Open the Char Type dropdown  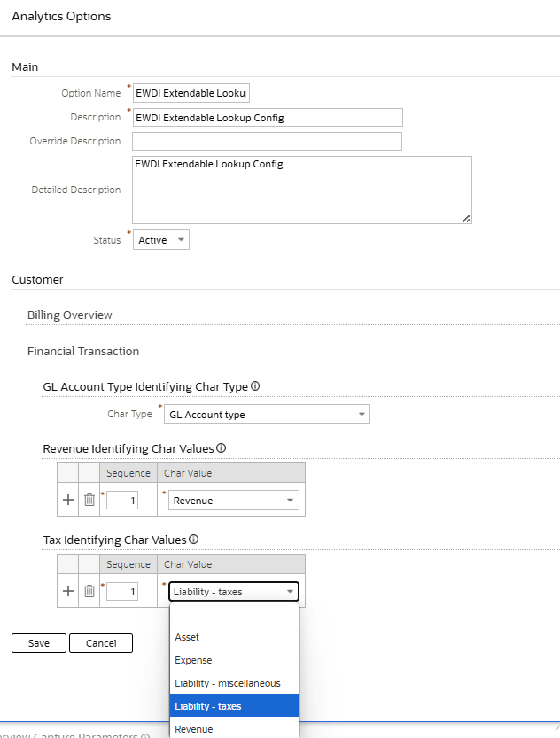(x=361, y=414)
